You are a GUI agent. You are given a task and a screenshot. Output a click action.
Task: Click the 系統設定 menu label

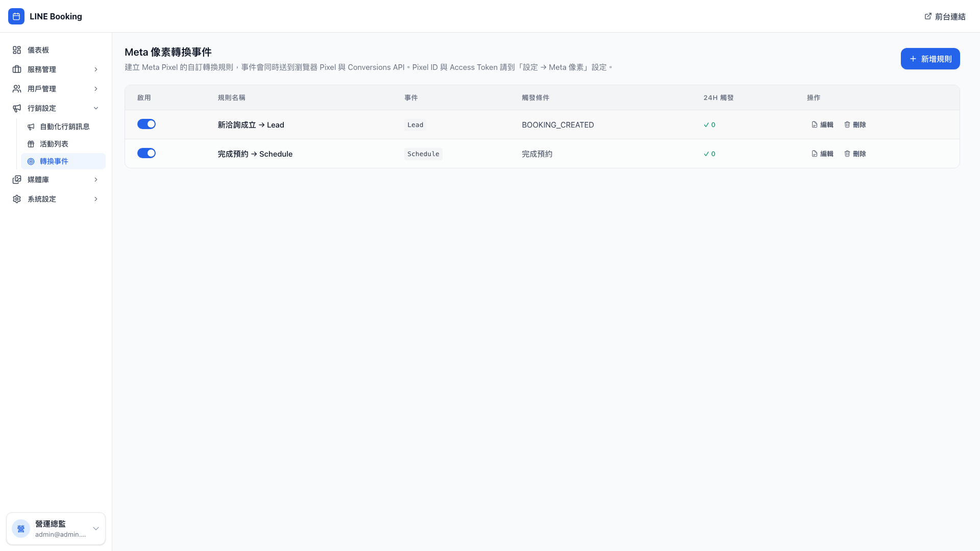pos(42,199)
